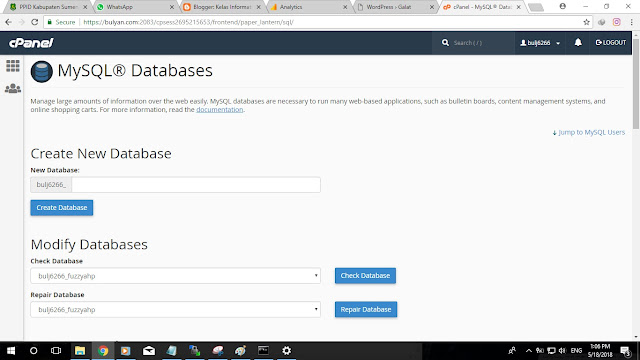Click the Instagram extension icon
Screen dimensions: 640x360
click(x=616, y=22)
